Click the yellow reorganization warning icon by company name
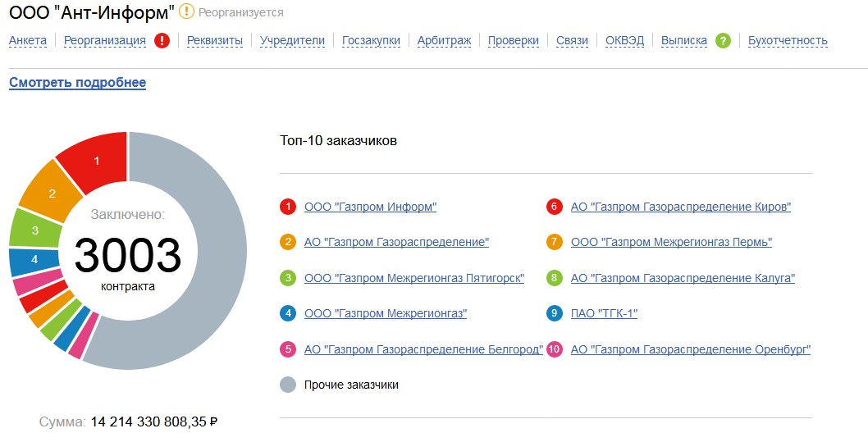868x442 pixels. pos(186,11)
